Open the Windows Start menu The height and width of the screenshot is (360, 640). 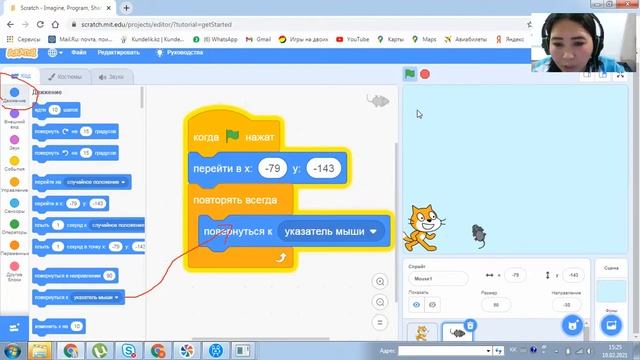tap(13, 351)
